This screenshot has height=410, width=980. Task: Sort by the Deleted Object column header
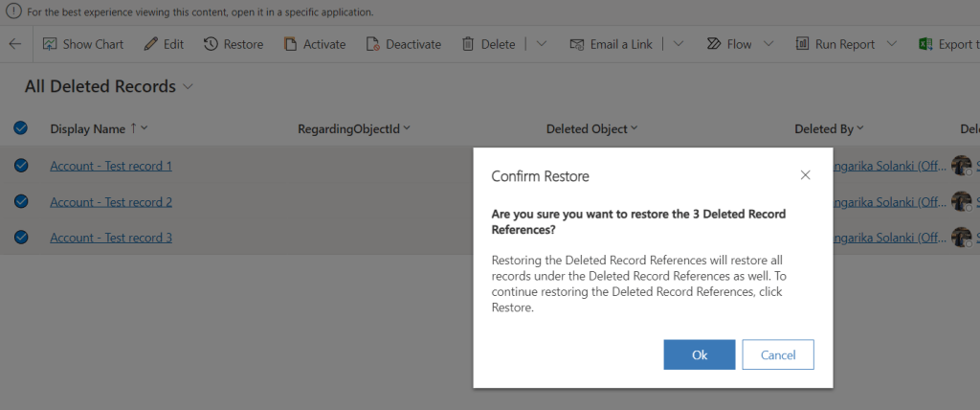587,128
